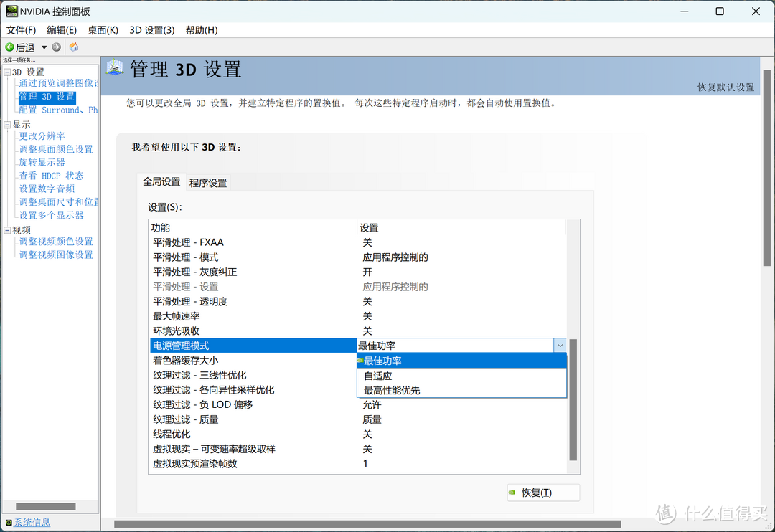Click the main panel horizontal scrollbar

[x=367, y=524]
